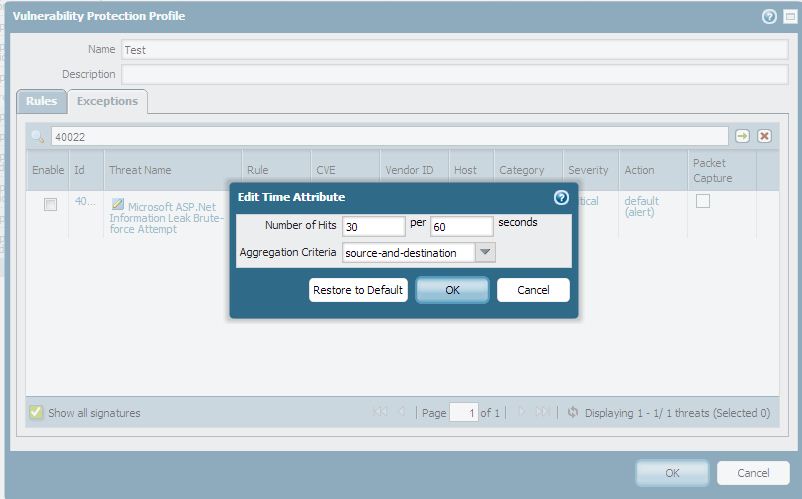Switch to the Rules tab
802x499 pixels.
click(41, 101)
